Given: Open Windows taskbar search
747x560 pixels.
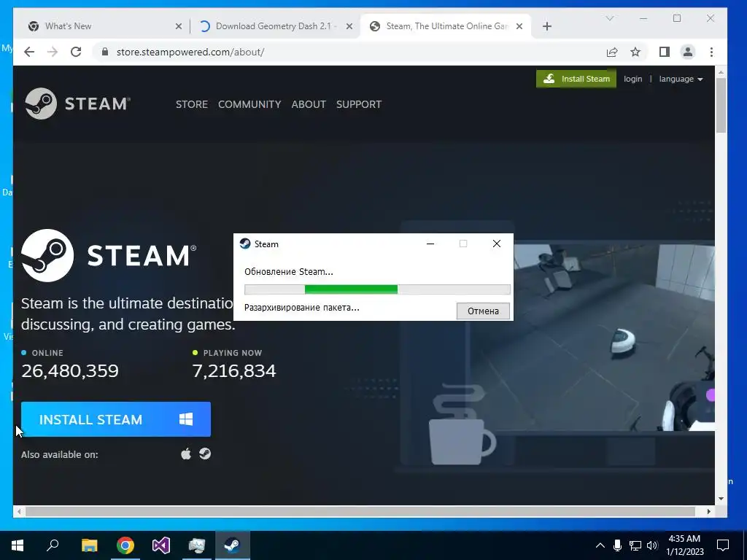Looking at the screenshot, I should (x=53, y=545).
